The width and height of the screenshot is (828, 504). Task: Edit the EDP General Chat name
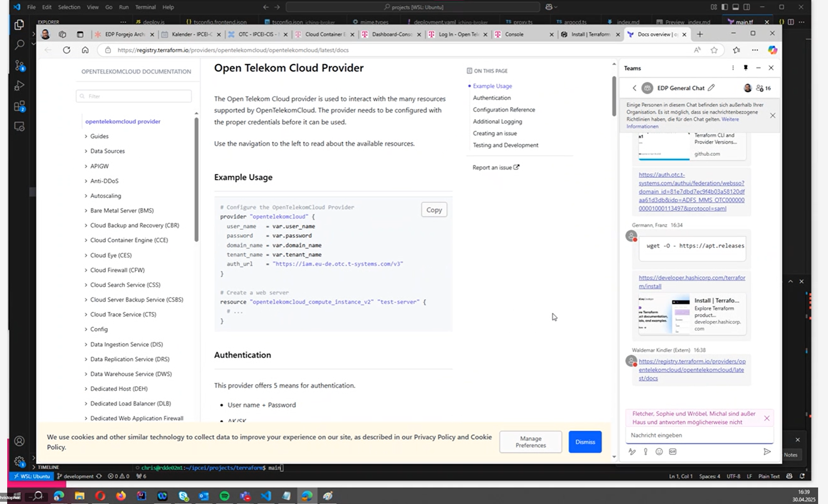[x=711, y=88]
